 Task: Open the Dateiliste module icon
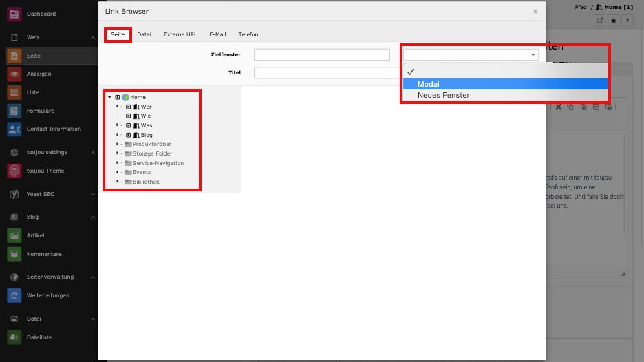[14, 337]
